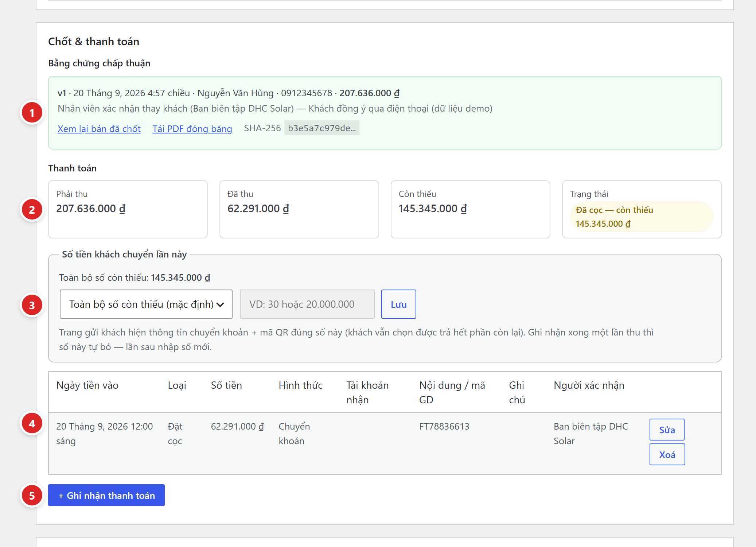Click the SHA-256 hash b3e5a7c979de...
The image size is (756, 547).
pyautogui.click(x=322, y=128)
